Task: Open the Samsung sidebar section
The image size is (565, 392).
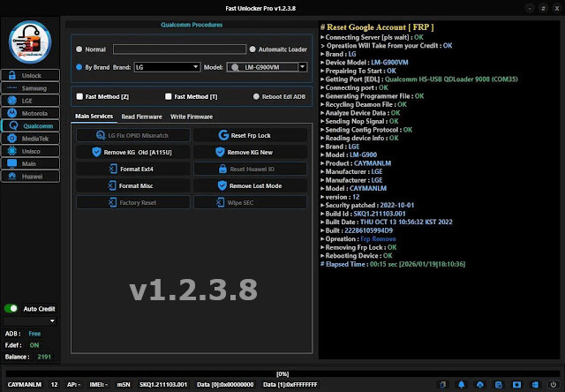Action: pos(31,88)
